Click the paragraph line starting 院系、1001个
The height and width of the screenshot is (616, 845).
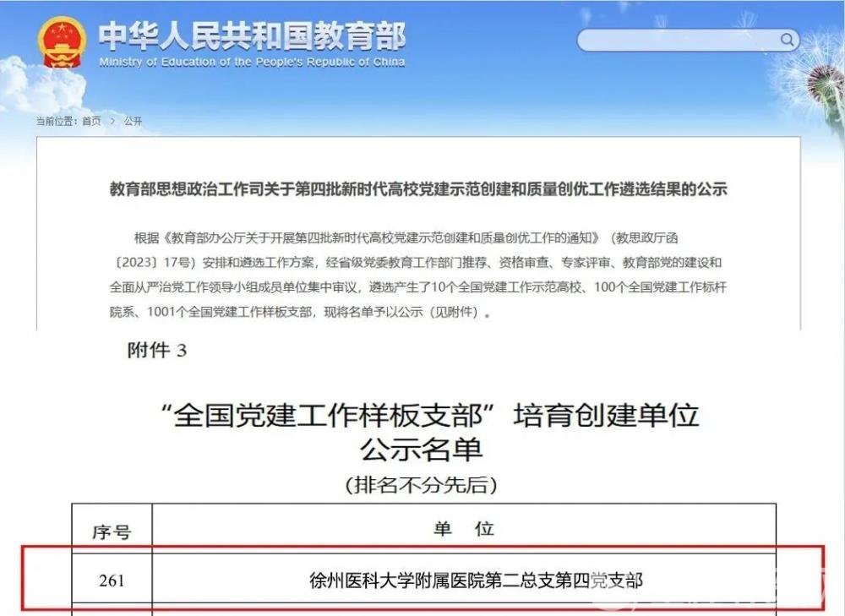[x=300, y=312]
